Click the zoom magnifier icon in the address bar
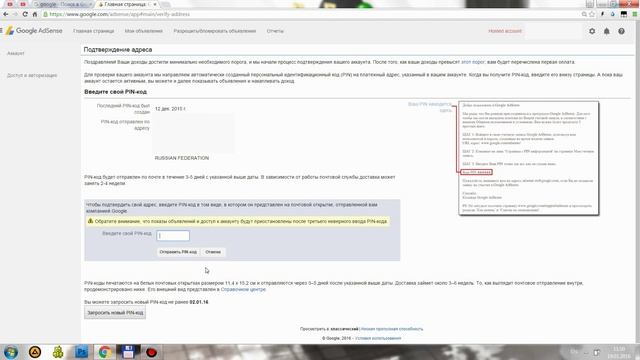The image size is (640, 360). [x=584, y=14]
